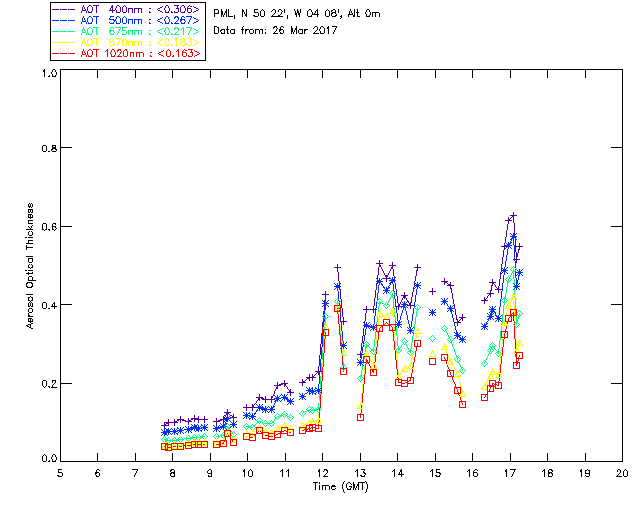The width and height of the screenshot is (640, 512).
Task: Click the AOT 400nm legend entry
Action: click(127, 9)
